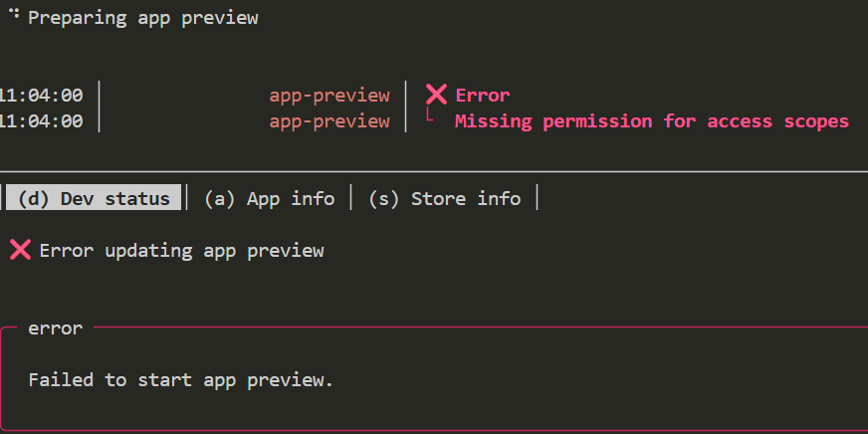
Task: Click the Error updating app preview status text
Action: [x=181, y=250]
